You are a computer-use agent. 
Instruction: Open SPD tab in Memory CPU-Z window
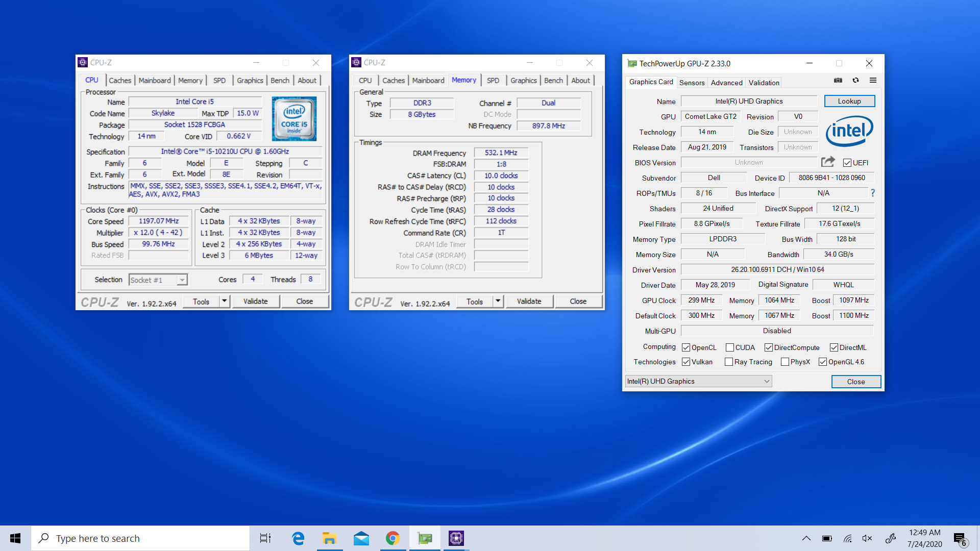coord(493,81)
